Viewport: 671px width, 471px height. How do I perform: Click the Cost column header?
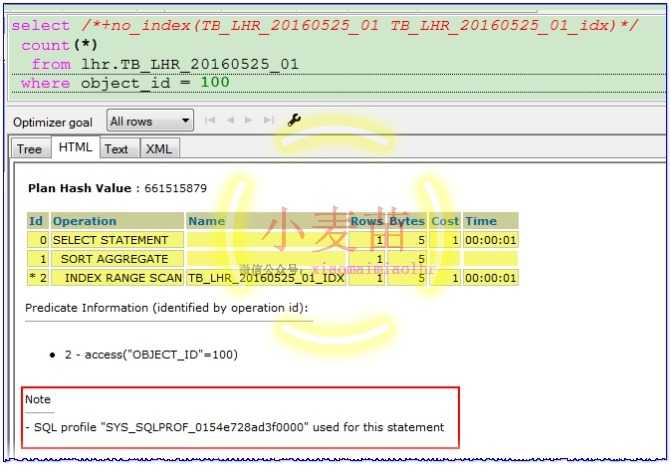tap(445, 221)
